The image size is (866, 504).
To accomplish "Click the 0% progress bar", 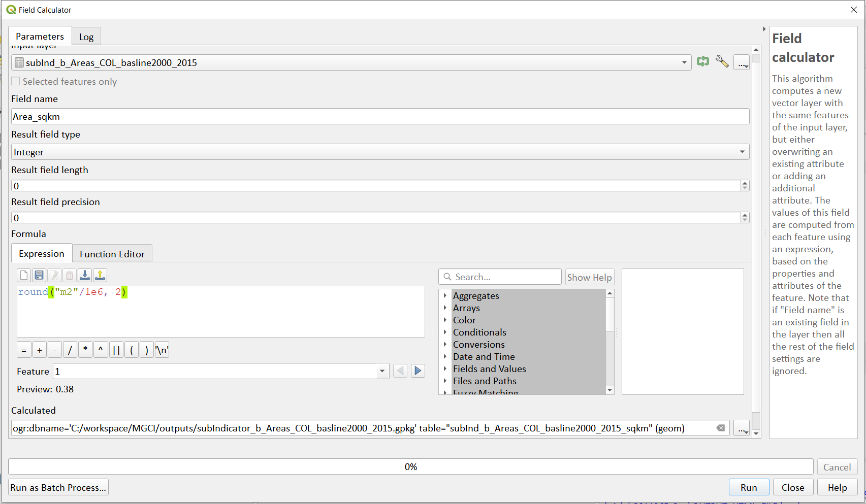I will (410, 466).
